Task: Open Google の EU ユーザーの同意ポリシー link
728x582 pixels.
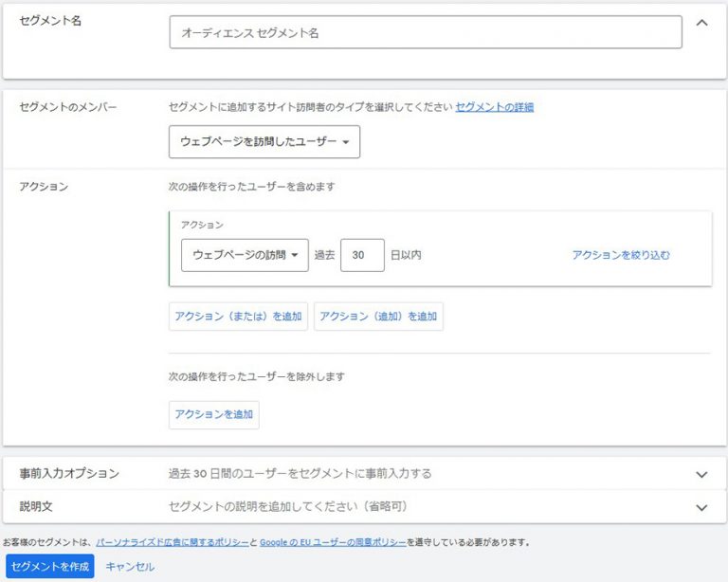Action: coord(333,542)
